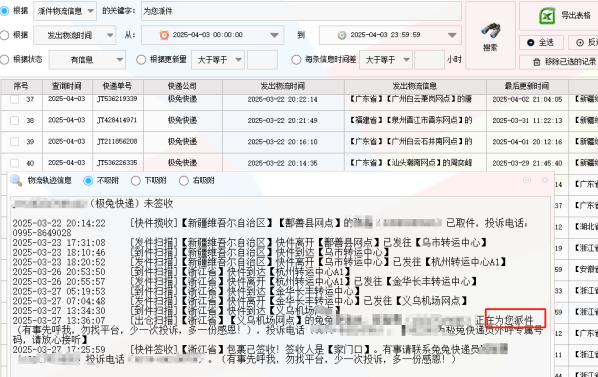The image size is (598, 377).
Task: Click the Excel export table icon
Action: (547, 16)
